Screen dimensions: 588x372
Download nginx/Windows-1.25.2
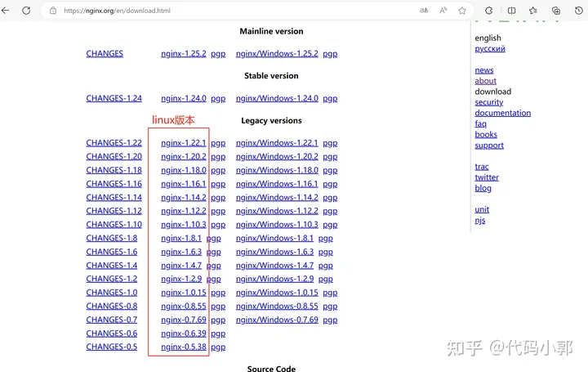(277, 54)
